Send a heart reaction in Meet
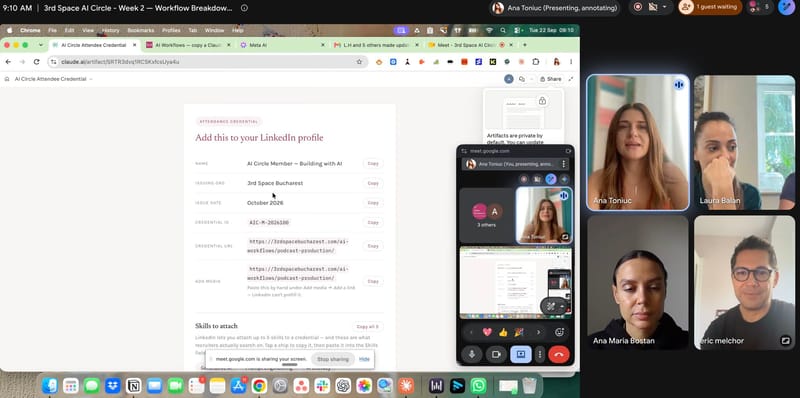Viewport: 800px width, 398px height. (x=487, y=332)
